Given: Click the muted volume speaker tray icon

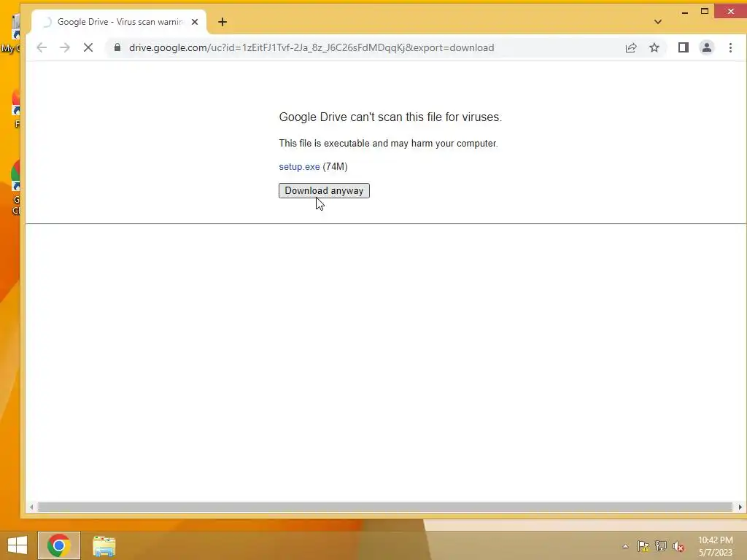Looking at the screenshot, I should click(x=678, y=546).
